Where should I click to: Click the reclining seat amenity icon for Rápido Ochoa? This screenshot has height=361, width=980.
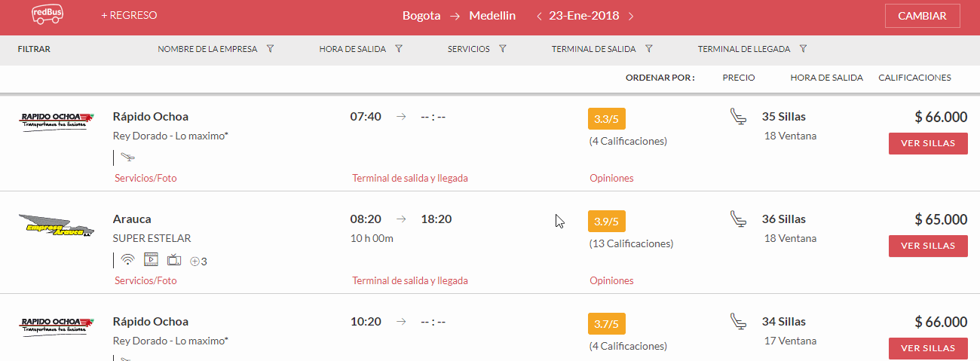(x=128, y=158)
